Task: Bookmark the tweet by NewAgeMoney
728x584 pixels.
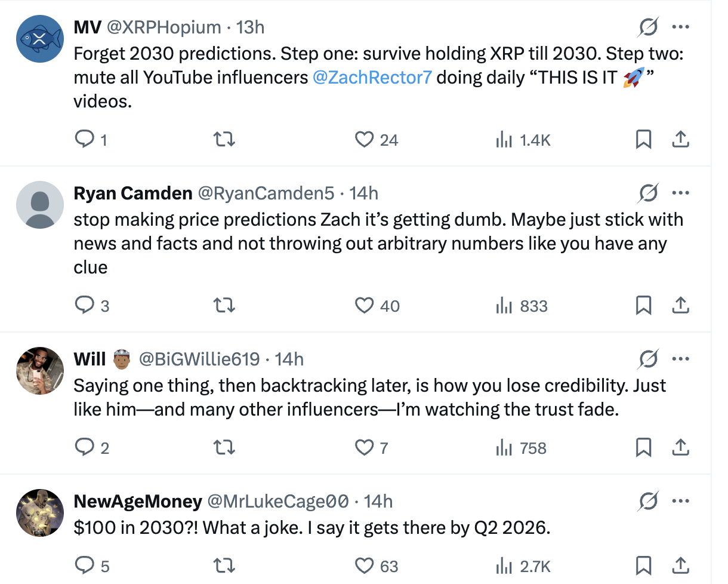Action: 643,565
